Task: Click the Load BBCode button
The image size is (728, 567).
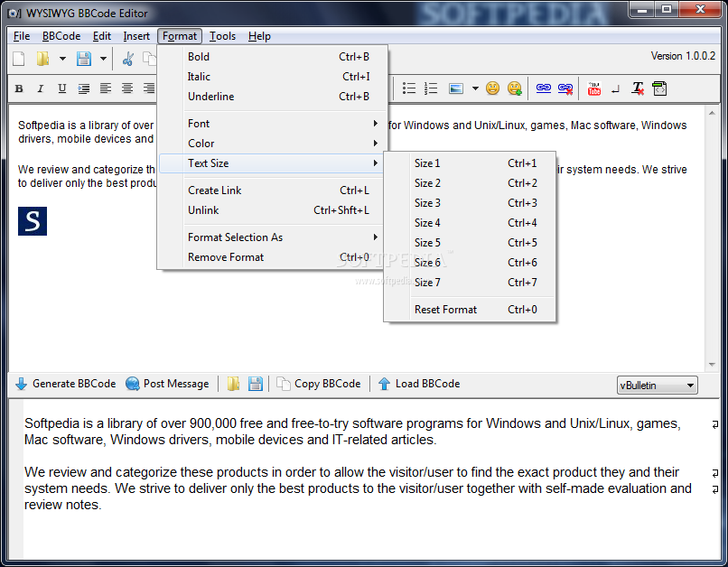Action: (419, 384)
